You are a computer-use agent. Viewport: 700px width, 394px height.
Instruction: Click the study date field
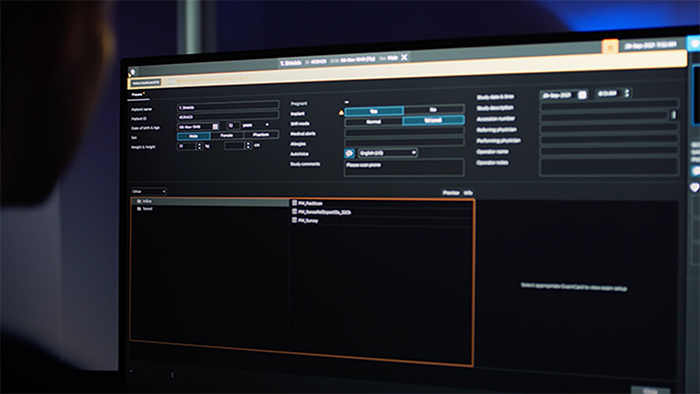click(x=563, y=95)
